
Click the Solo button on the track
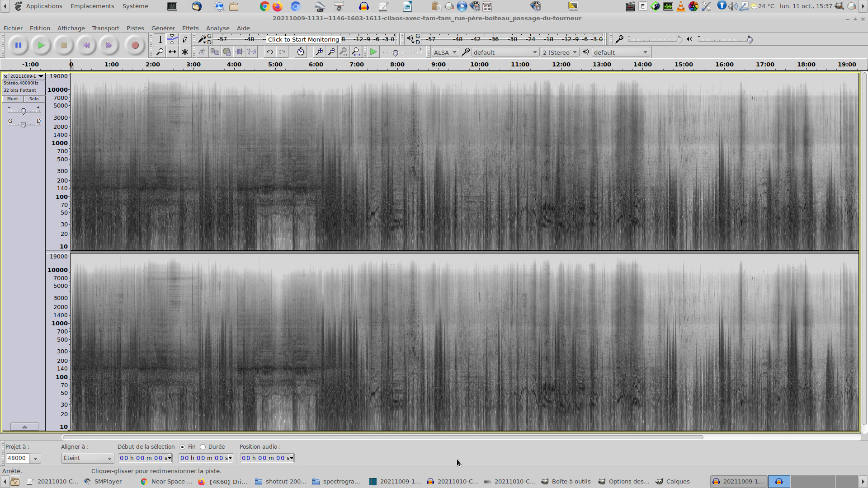[x=34, y=99]
